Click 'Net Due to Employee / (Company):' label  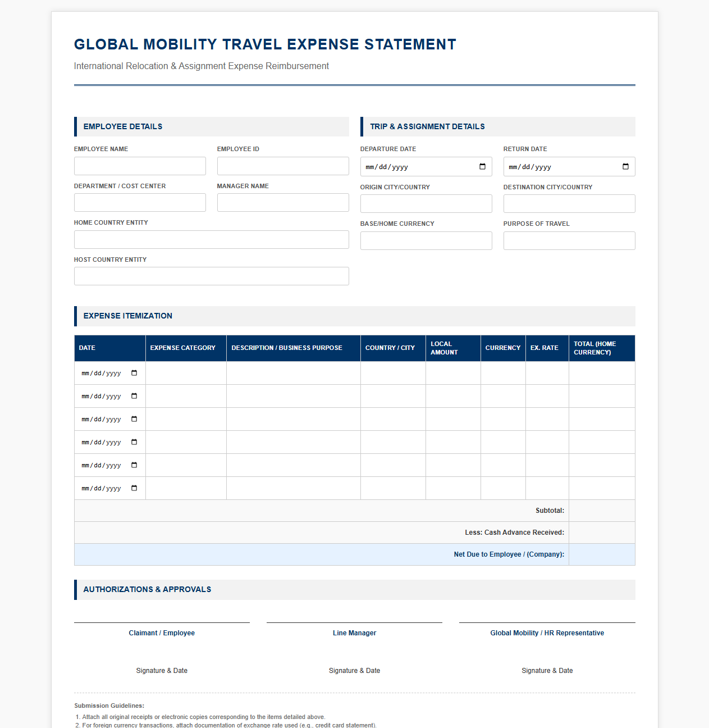coord(509,554)
